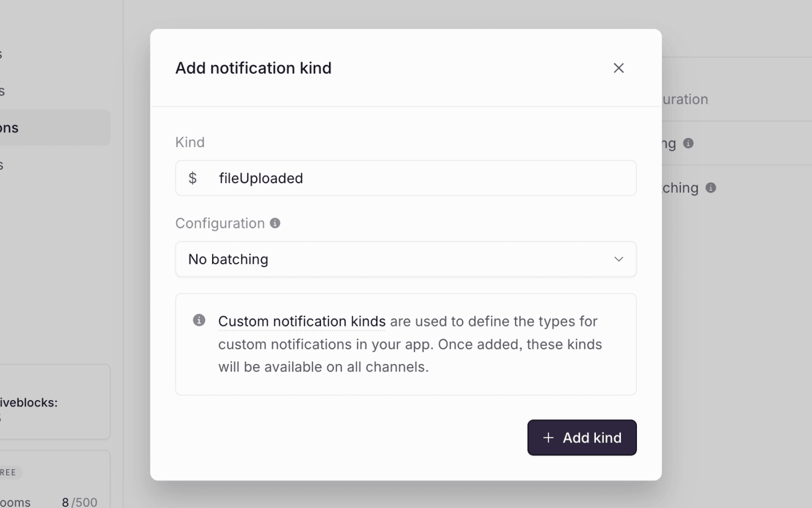Click the FREE plan badge in the sidebar
The height and width of the screenshot is (508, 812).
point(8,472)
